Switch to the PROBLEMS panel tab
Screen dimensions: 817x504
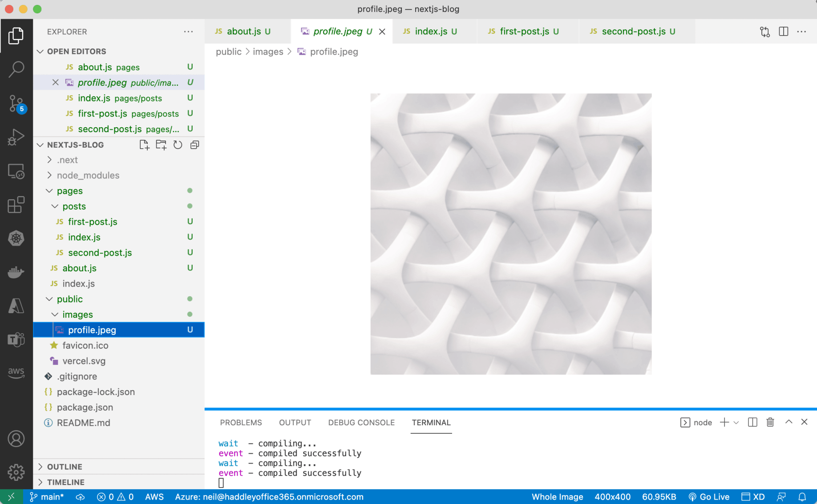(x=241, y=423)
